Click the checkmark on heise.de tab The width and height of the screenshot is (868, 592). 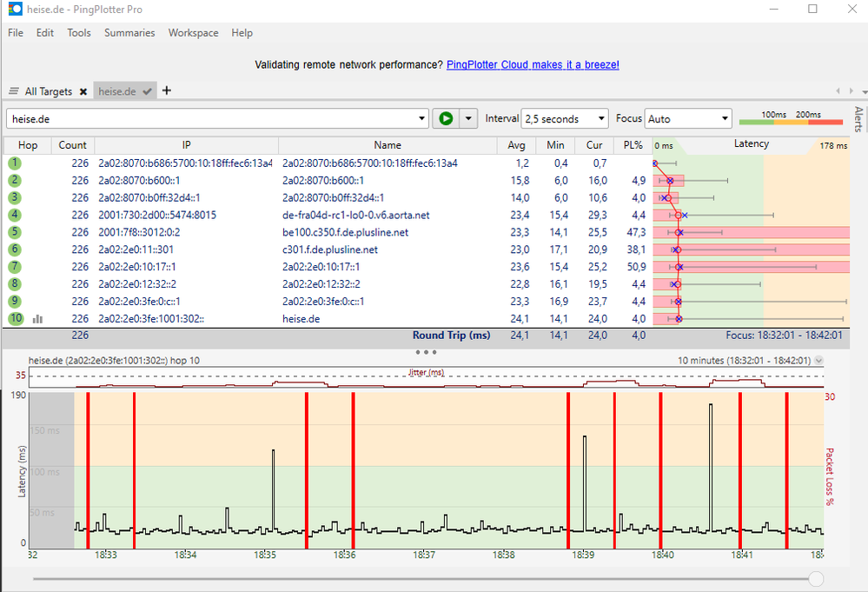(148, 91)
